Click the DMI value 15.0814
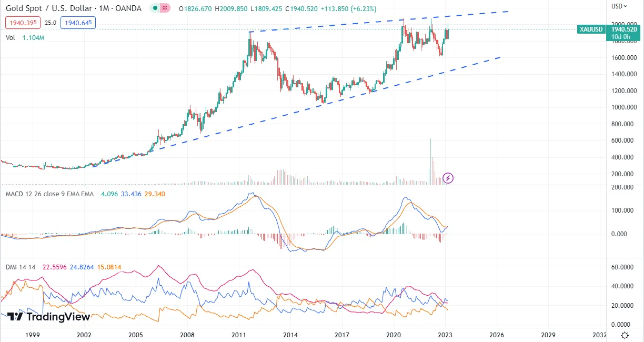644x342 pixels. coord(109,267)
